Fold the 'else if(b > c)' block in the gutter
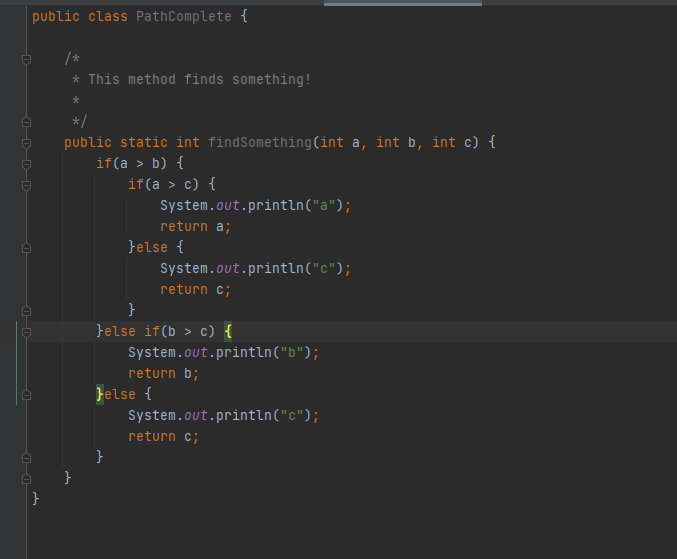 tap(26, 332)
